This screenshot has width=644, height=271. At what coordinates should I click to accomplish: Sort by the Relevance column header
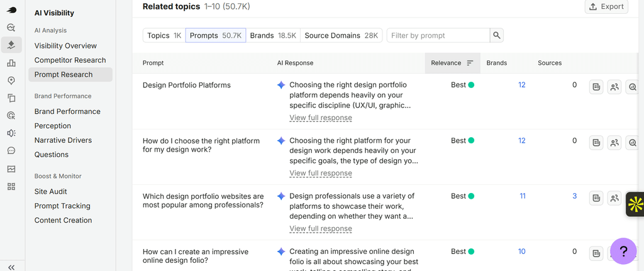[452, 63]
